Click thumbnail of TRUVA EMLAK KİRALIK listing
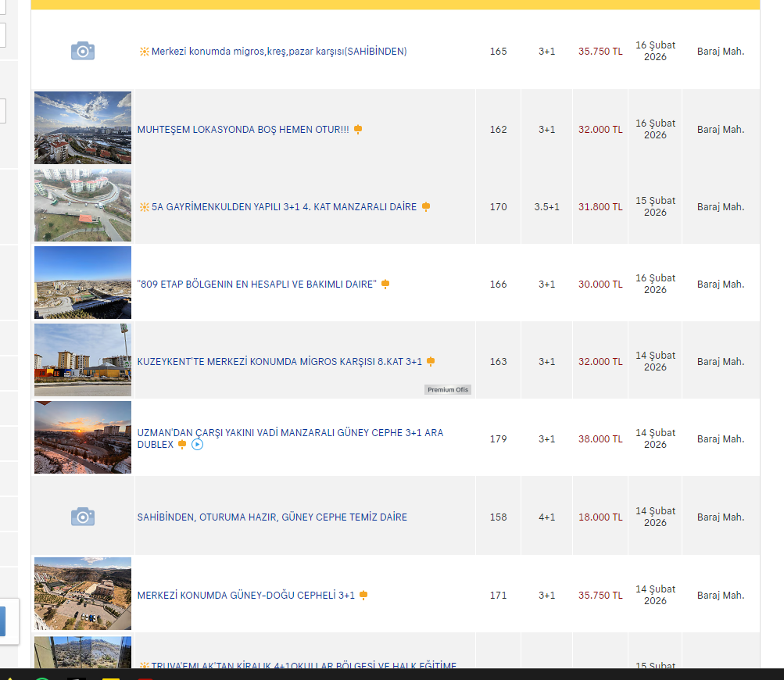This screenshot has width=784, height=680. (x=83, y=652)
